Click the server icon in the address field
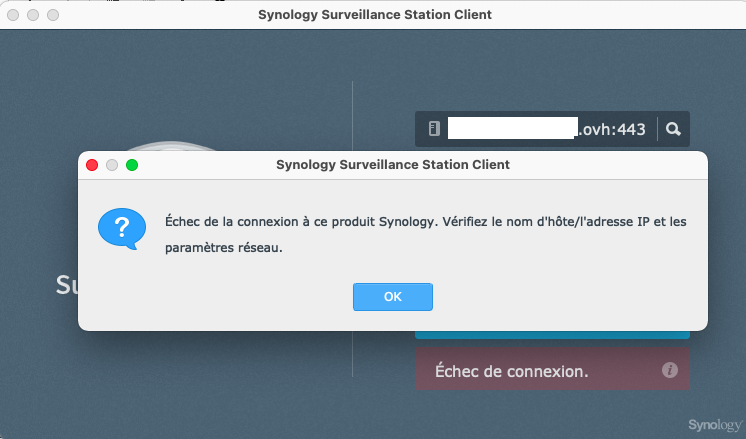Image resolution: width=746 pixels, height=439 pixels. pos(433,129)
